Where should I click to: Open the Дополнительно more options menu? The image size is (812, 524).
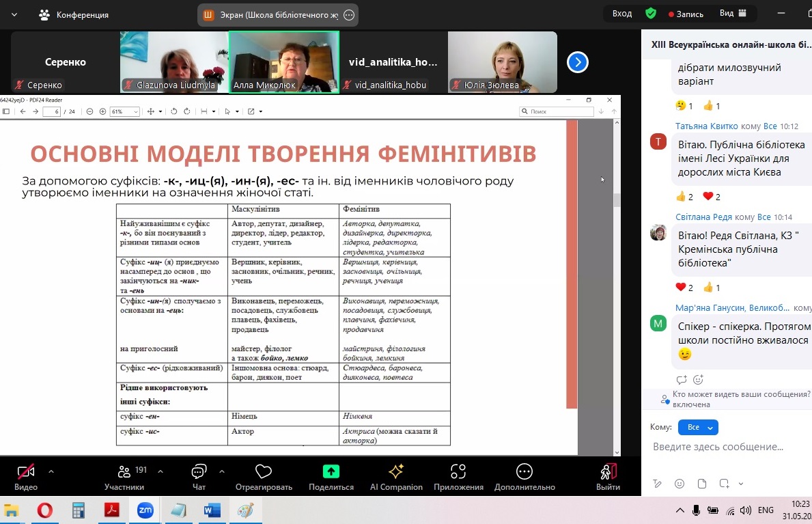click(524, 471)
